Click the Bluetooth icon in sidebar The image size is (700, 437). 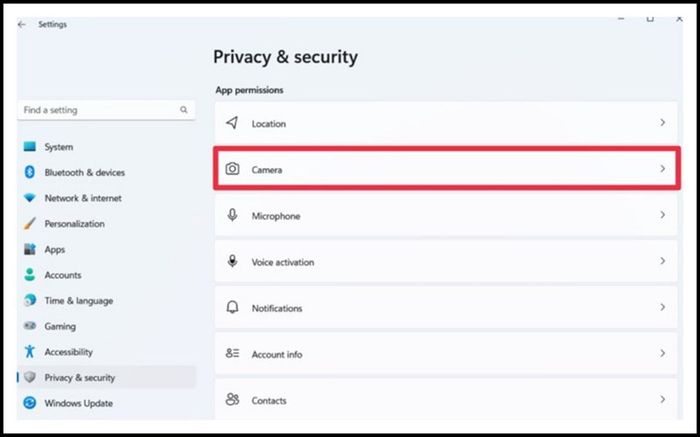click(x=29, y=172)
